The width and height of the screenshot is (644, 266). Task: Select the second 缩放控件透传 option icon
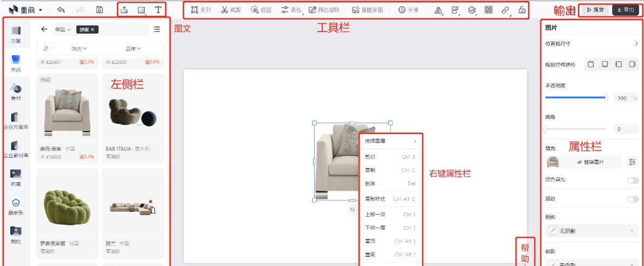604,64
